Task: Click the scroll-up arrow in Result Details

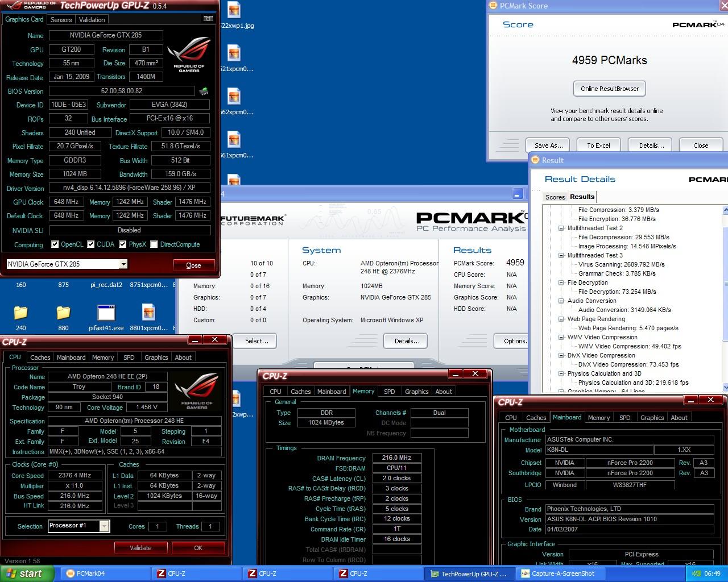Action: 725,210
